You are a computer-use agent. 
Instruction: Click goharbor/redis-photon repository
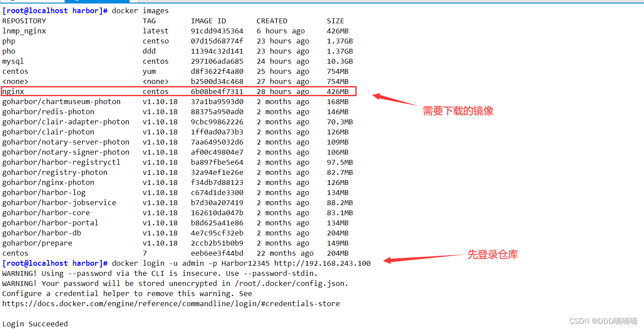(48, 112)
